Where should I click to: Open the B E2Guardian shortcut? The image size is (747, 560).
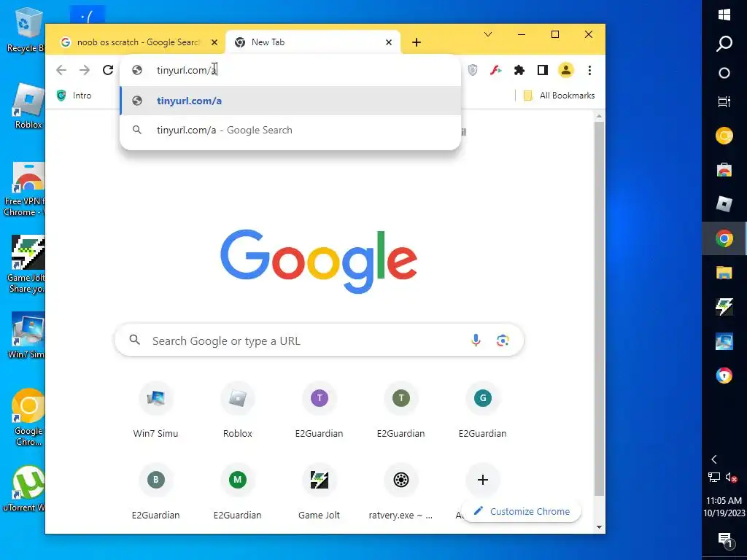pos(156,492)
